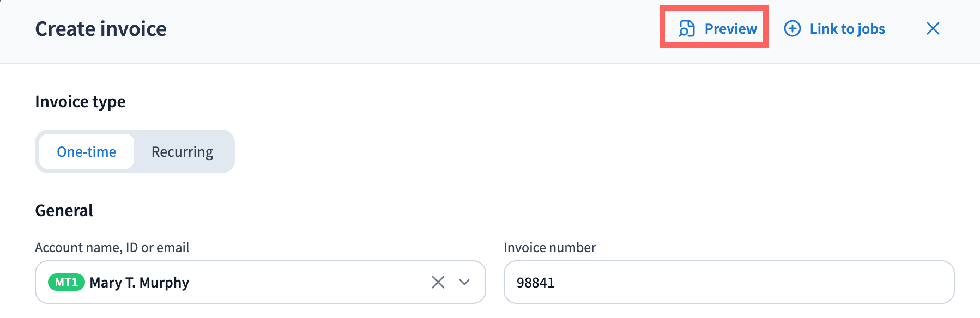Click the "Link to jobs" text link
The image size is (980, 318).
[847, 29]
